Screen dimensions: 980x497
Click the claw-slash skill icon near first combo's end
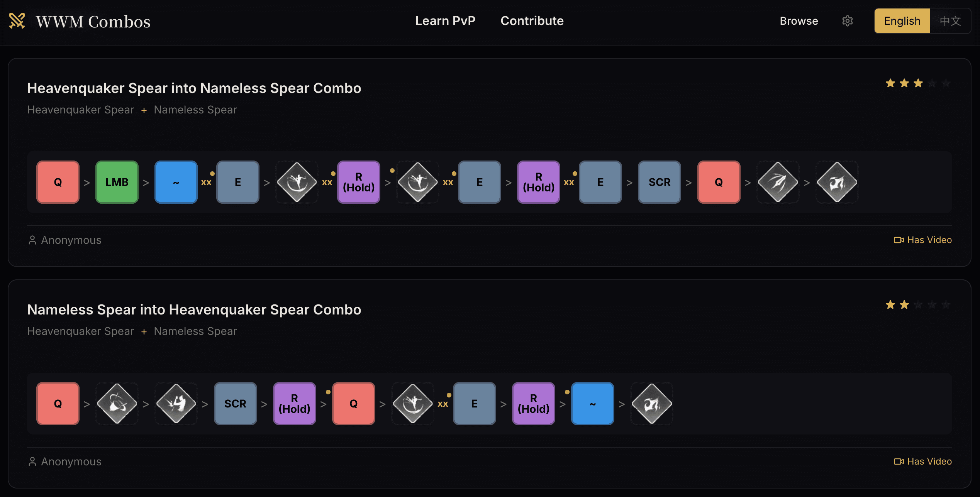pos(777,182)
